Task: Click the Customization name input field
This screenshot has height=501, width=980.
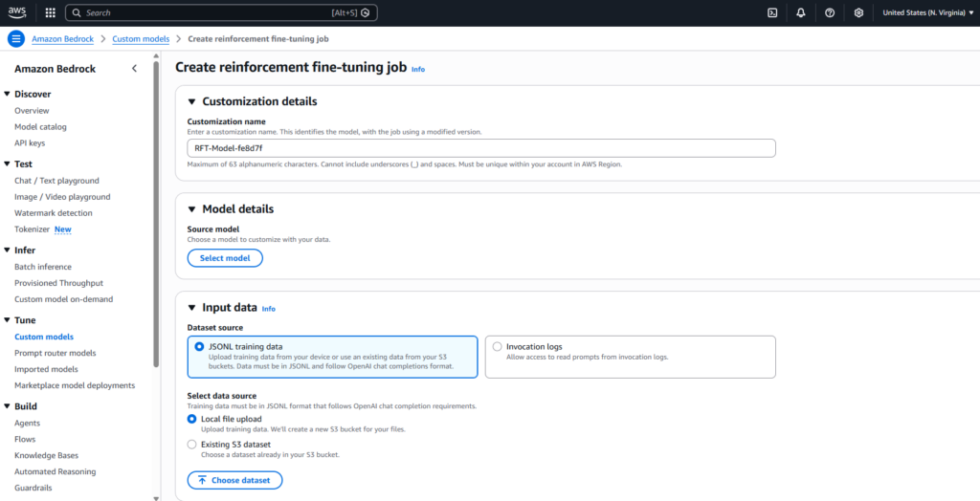Action: [x=480, y=148]
